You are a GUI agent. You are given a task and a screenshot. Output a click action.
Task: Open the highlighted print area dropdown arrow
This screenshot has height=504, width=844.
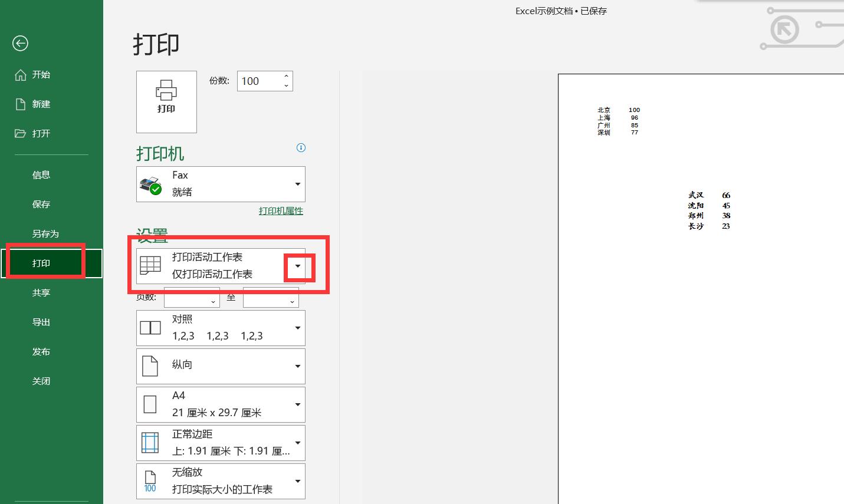tap(298, 266)
